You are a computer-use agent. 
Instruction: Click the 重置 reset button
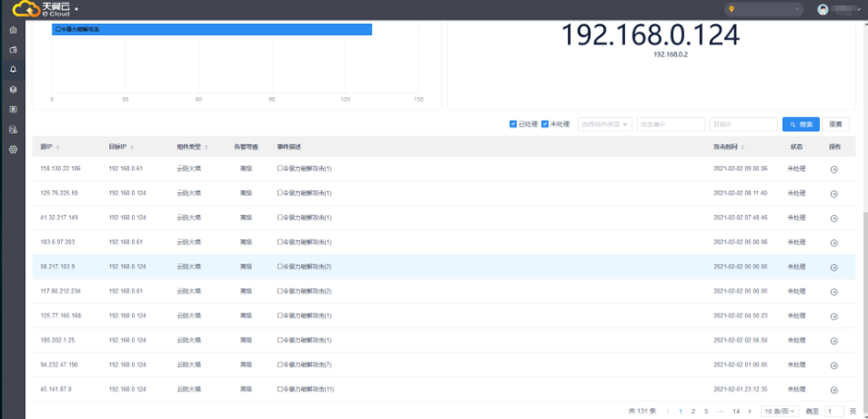pos(835,124)
